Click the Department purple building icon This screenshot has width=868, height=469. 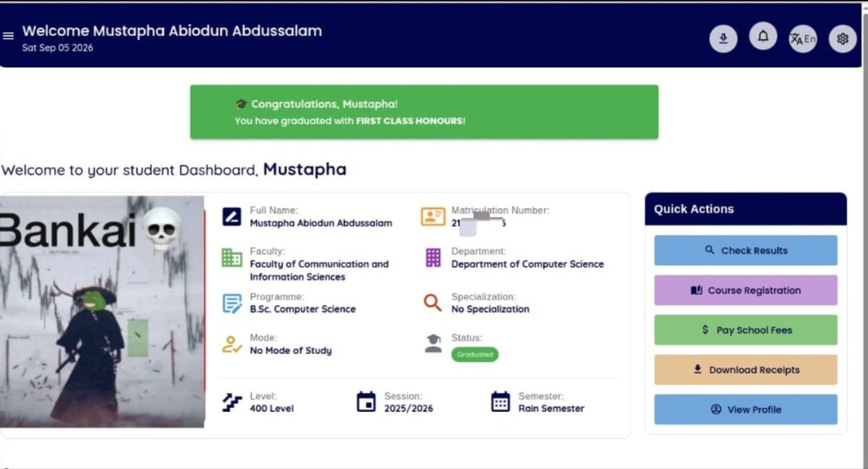coord(433,257)
